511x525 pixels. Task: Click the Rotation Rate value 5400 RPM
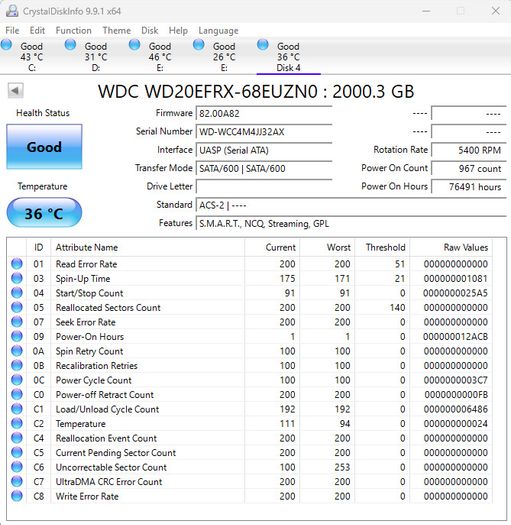pos(469,150)
